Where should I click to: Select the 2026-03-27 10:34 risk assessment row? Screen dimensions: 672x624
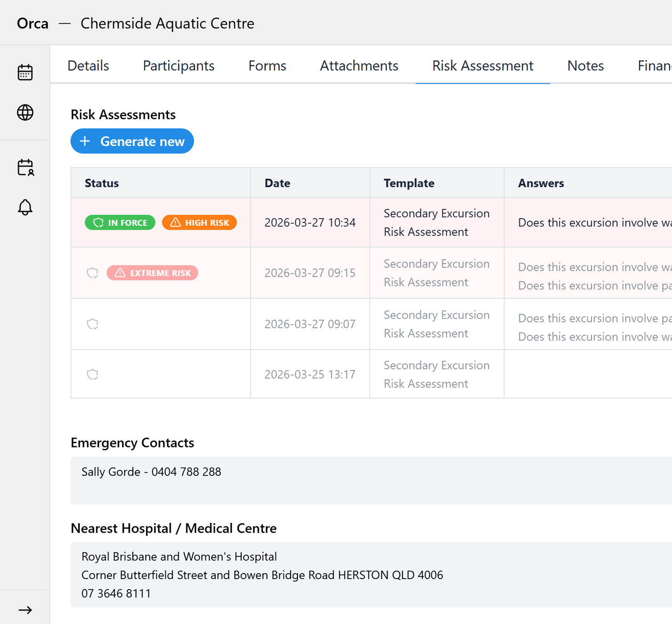310,222
